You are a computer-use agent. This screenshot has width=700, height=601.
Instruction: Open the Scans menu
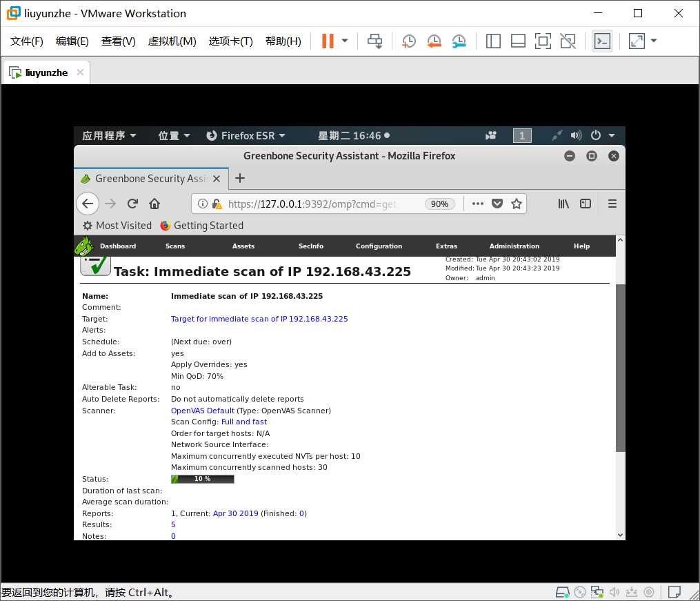pos(175,246)
